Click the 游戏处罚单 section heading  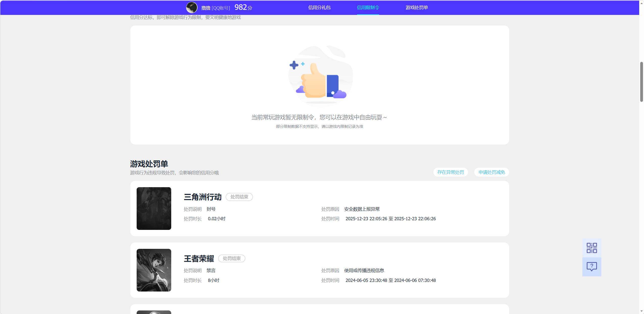pos(149,164)
